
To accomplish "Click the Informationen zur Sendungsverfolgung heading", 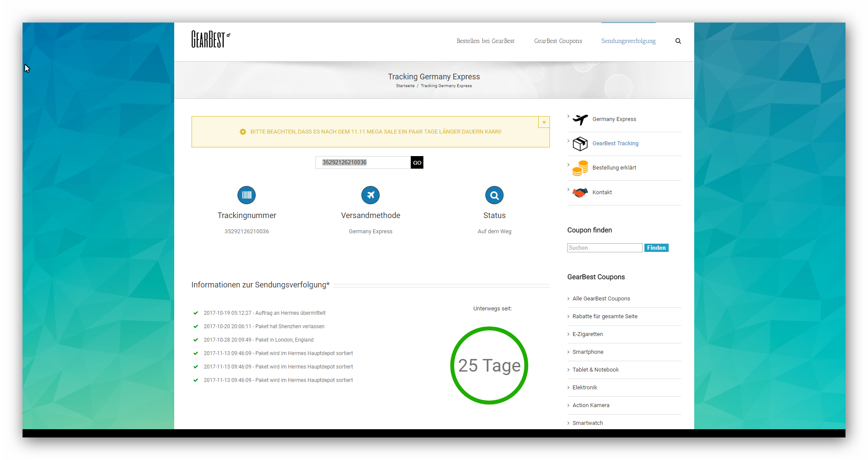I will (x=260, y=285).
